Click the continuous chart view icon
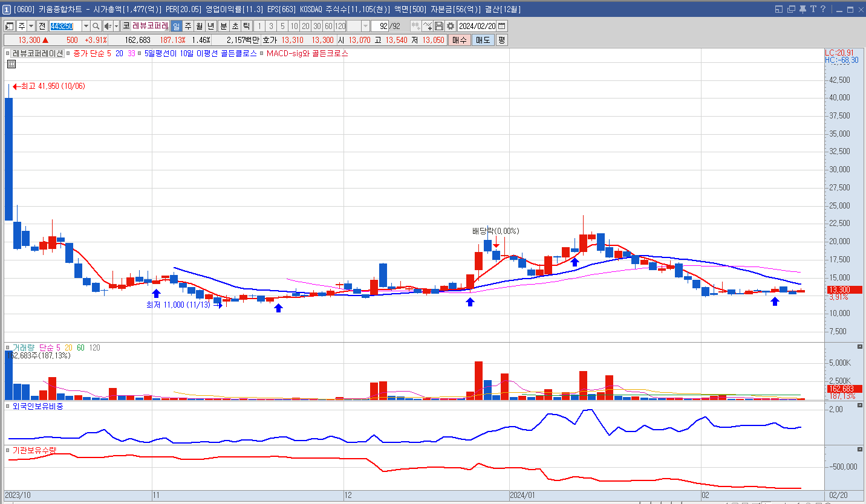 [416, 26]
